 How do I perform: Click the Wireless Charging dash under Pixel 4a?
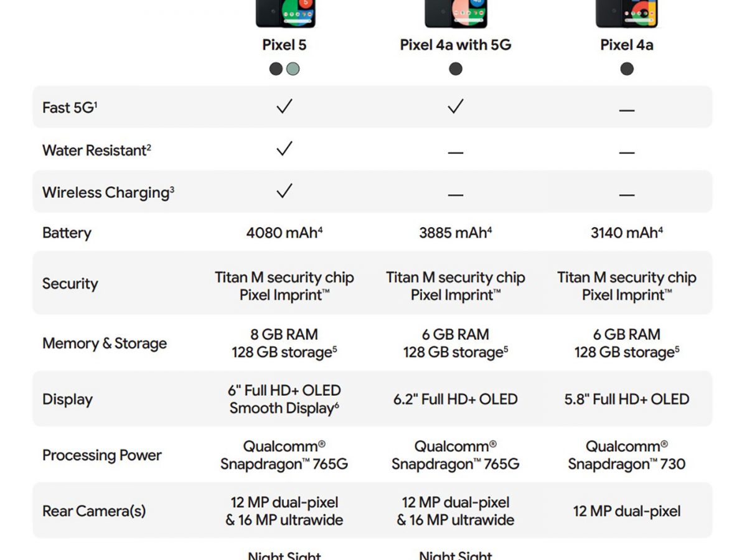627,195
